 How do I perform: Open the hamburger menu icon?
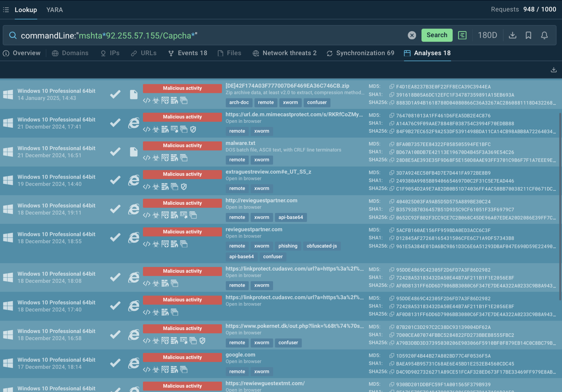click(x=6, y=10)
